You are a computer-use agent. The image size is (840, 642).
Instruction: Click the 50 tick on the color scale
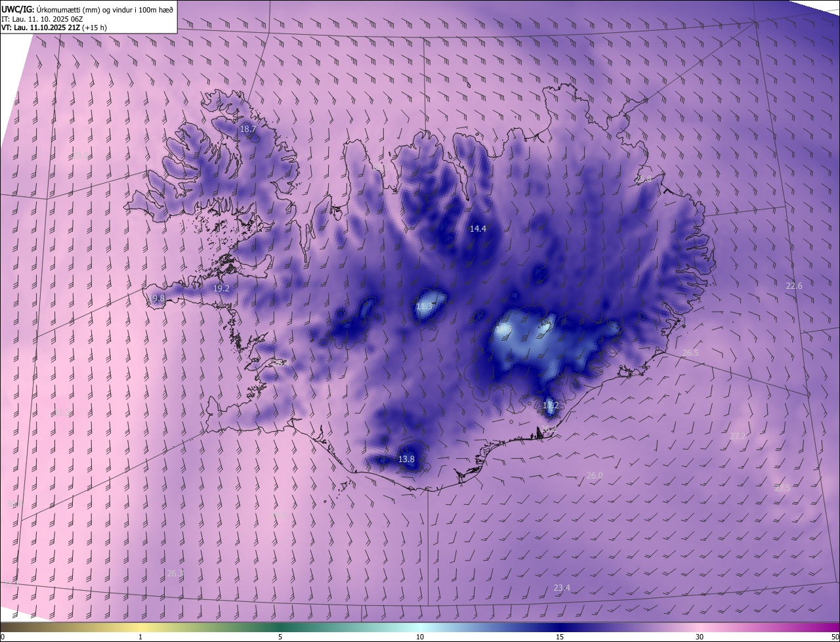pos(835,637)
